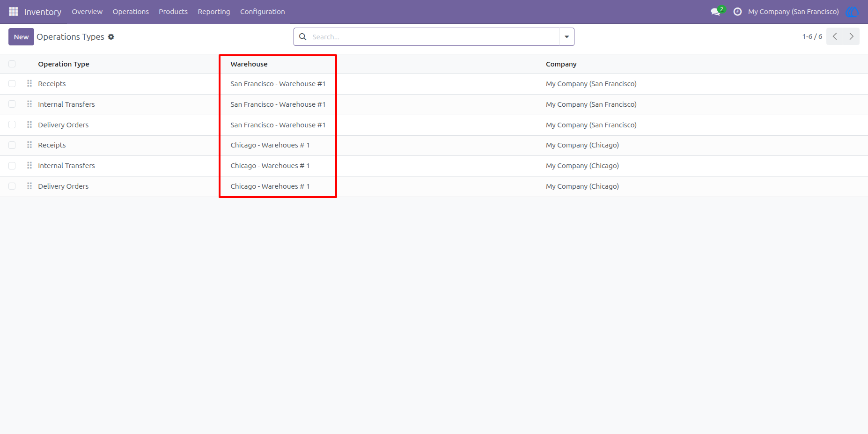868x434 pixels.
Task: Grab the drag handle of San Francisco Receipts row
Action: click(29, 83)
